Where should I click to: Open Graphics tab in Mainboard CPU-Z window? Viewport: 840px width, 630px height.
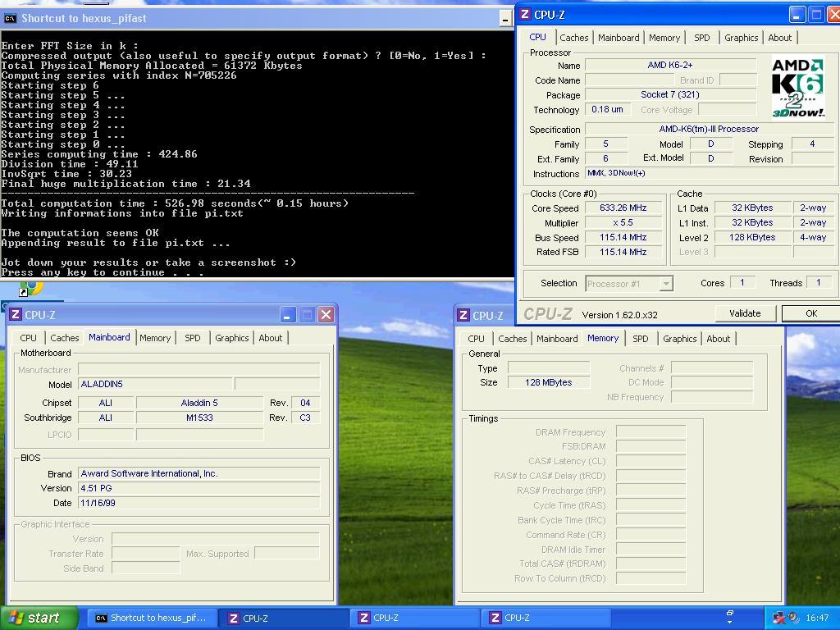click(x=231, y=338)
